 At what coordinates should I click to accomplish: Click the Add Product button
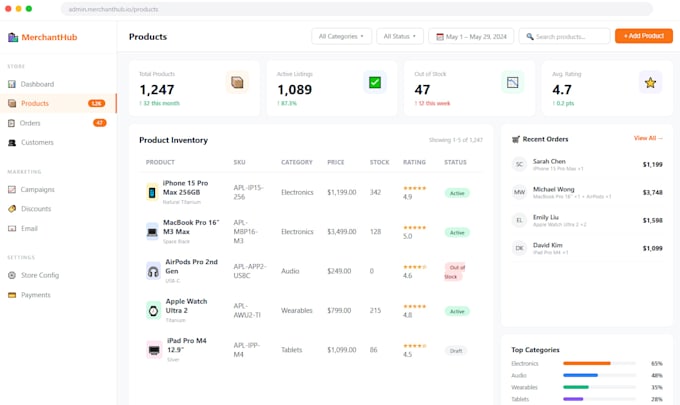(644, 36)
